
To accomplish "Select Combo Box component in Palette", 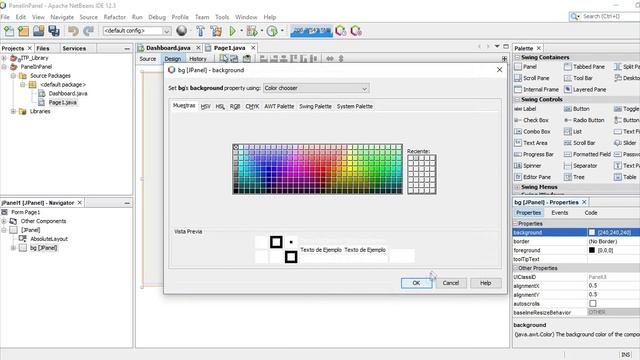I will click(533, 132).
